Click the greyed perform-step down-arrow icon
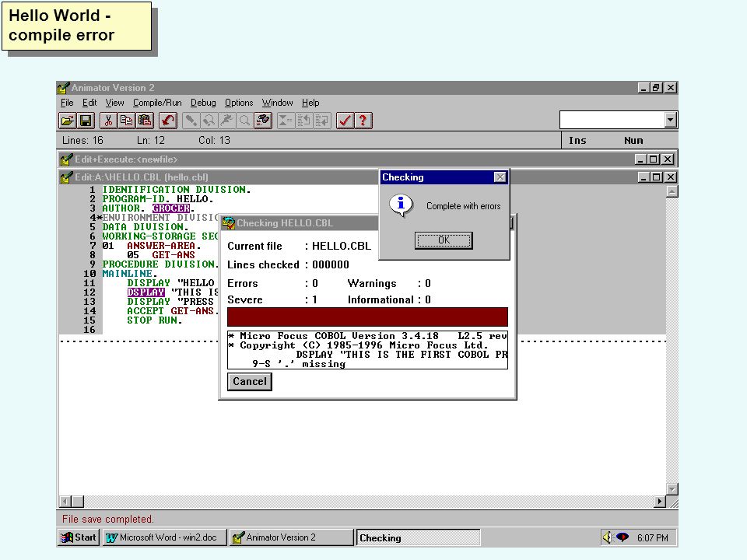 click(322, 121)
